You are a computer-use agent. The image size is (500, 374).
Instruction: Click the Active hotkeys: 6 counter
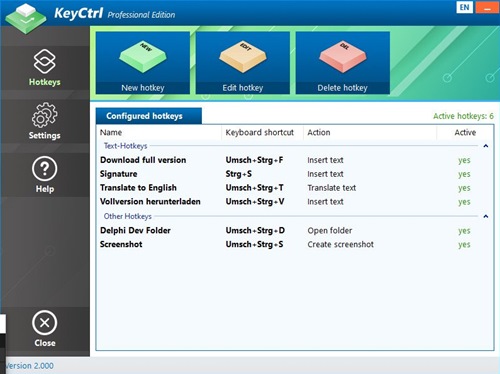[463, 116]
